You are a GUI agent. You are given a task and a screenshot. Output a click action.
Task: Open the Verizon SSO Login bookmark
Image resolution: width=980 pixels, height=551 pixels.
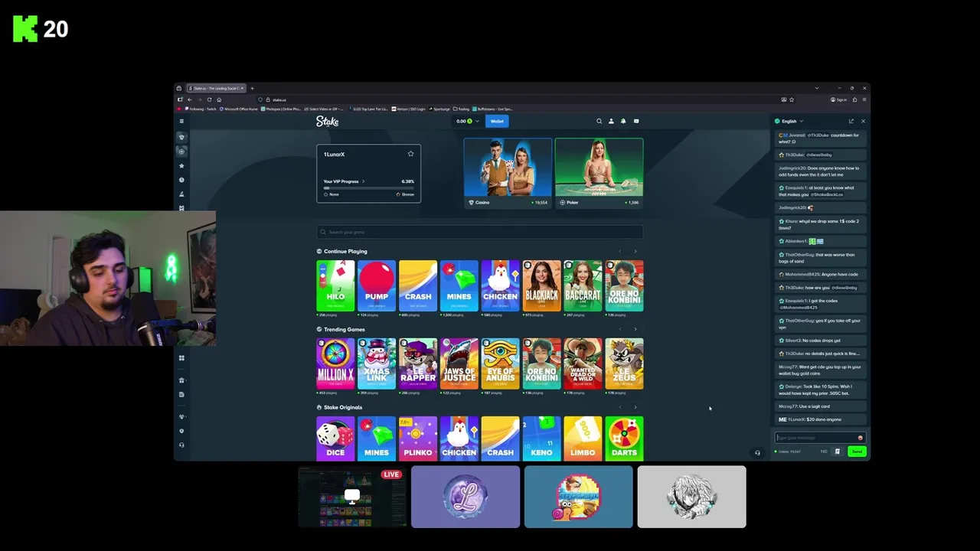410,109
